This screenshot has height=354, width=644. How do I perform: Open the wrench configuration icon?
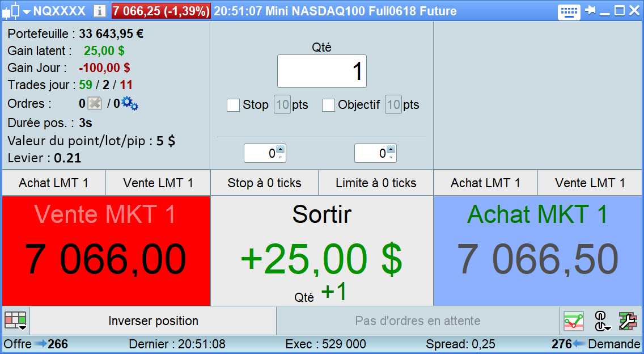(628, 321)
